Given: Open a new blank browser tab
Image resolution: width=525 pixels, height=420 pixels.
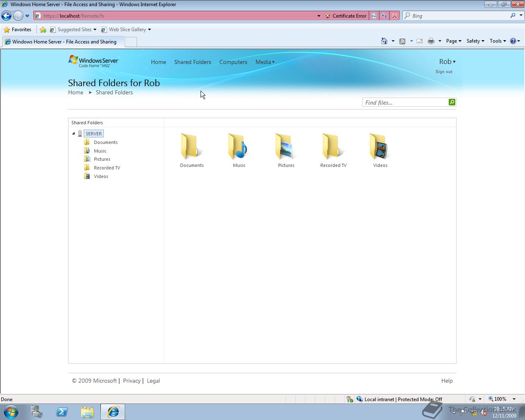Looking at the screenshot, I should coord(130,42).
